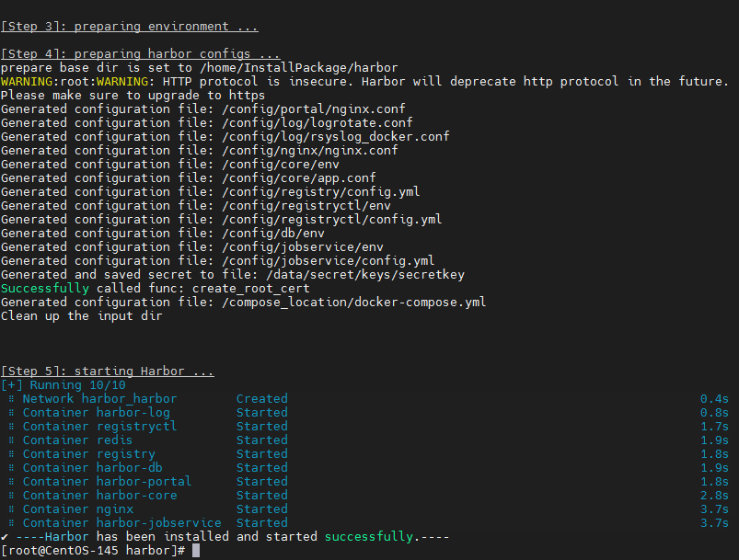Click the path /config/registryctl/env
The width and height of the screenshot is (739, 560).
(x=306, y=205)
